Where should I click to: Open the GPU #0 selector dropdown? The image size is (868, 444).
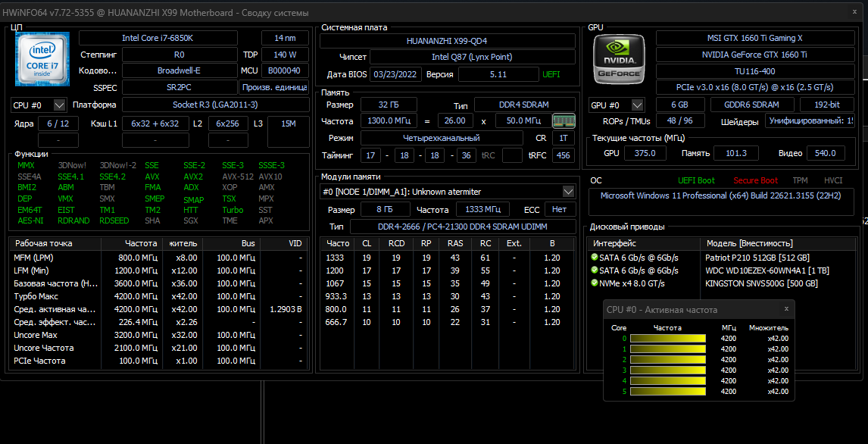click(638, 105)
